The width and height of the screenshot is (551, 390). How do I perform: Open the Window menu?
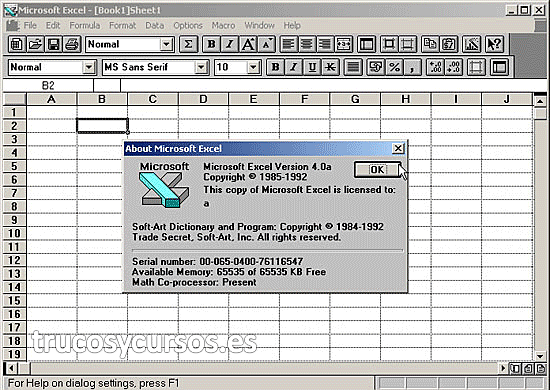[259, 26]
